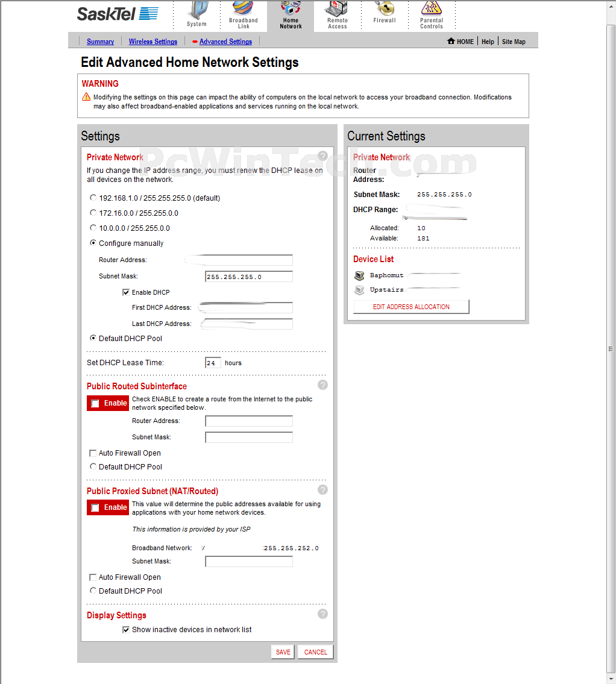Click the Baphomut device icon
This screenshot has width=616, height=684.
(x=359, y=275)
